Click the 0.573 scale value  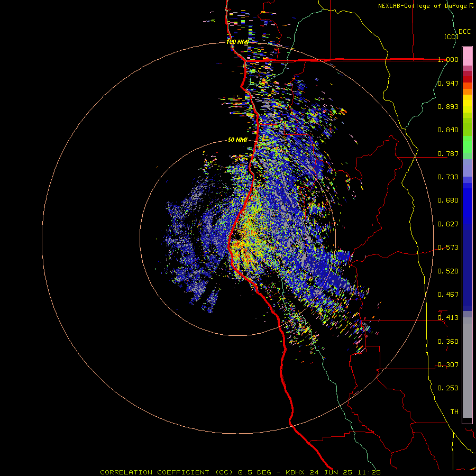coord(448,248)
